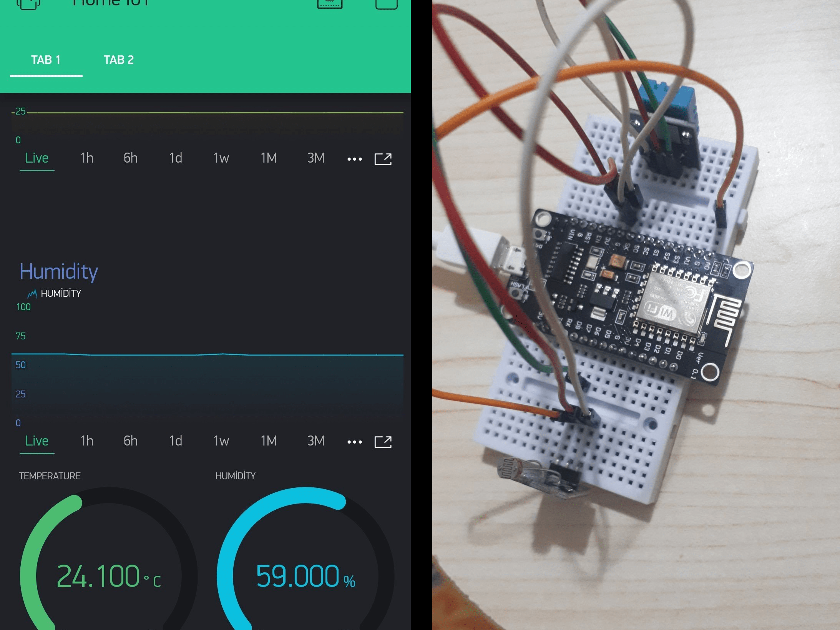Viewport: 840px width, 630px height.
Task: Switch the top chart to Live mode
Action: [37, 158]
